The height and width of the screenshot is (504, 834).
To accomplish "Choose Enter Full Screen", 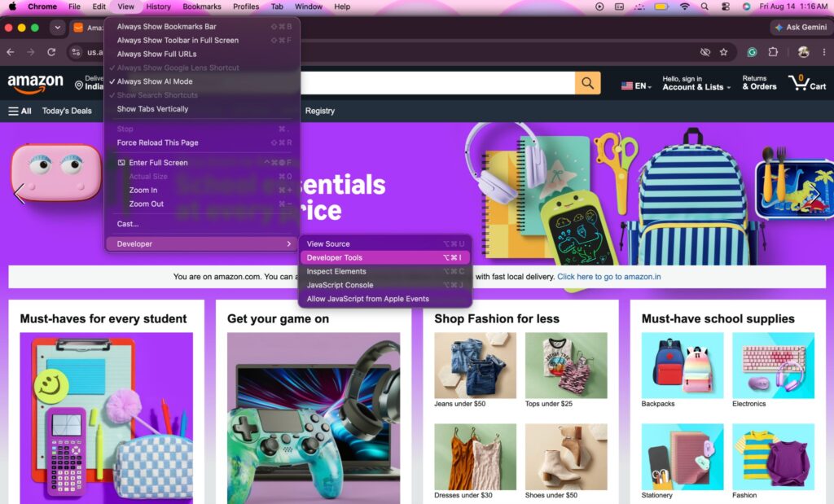I will tap(201, 163).
